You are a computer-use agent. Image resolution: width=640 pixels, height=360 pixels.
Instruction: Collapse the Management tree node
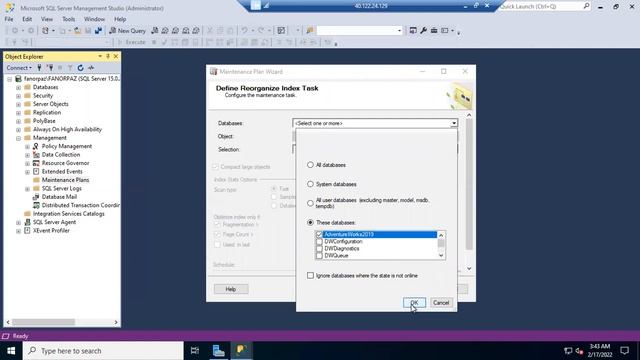click(18, 138)
